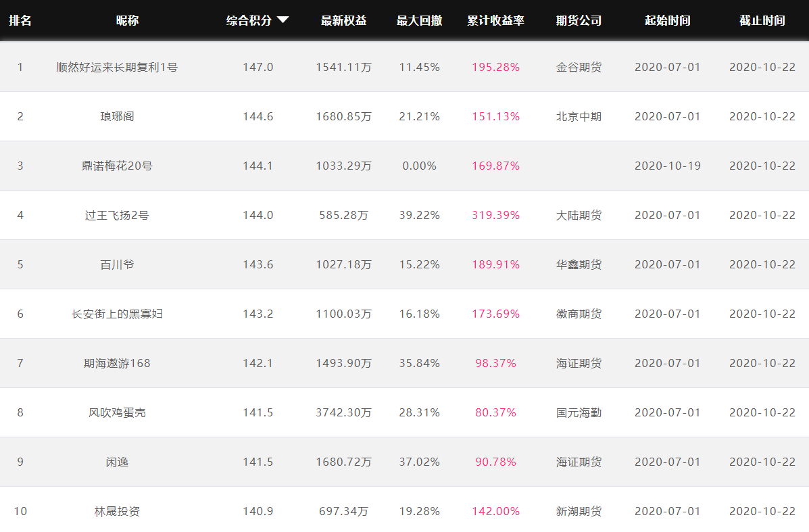This screenshot has width=809, height=532.
Task: Select return rate 189.91%
Action: coord(496,265)
